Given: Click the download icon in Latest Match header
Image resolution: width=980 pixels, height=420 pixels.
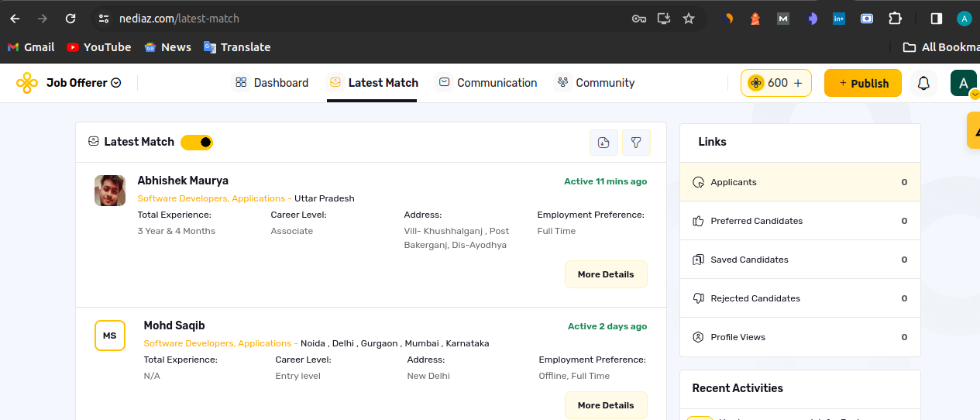Looking at the screenshot, I should pyautogui.click(x=603, y=143).
